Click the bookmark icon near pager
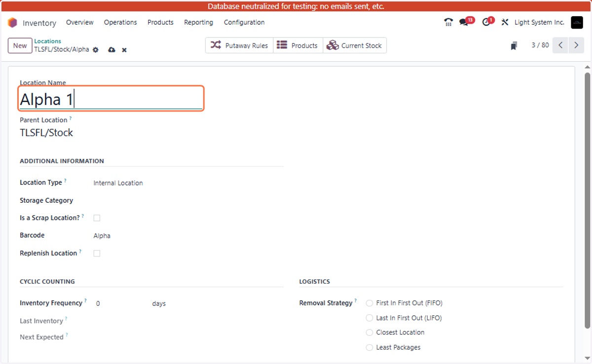 point(514,45)
